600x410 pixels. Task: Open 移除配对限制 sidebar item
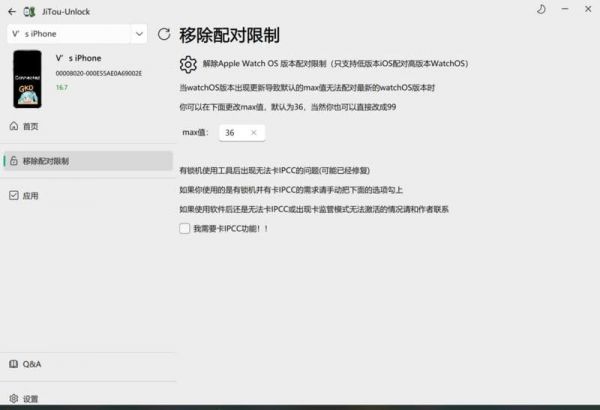[88, 161]
